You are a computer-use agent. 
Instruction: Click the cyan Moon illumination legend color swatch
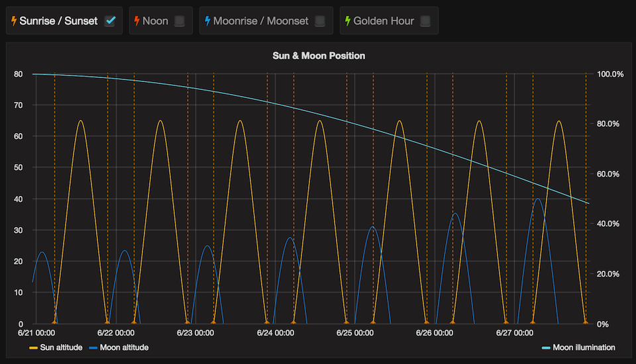[546, 347]
